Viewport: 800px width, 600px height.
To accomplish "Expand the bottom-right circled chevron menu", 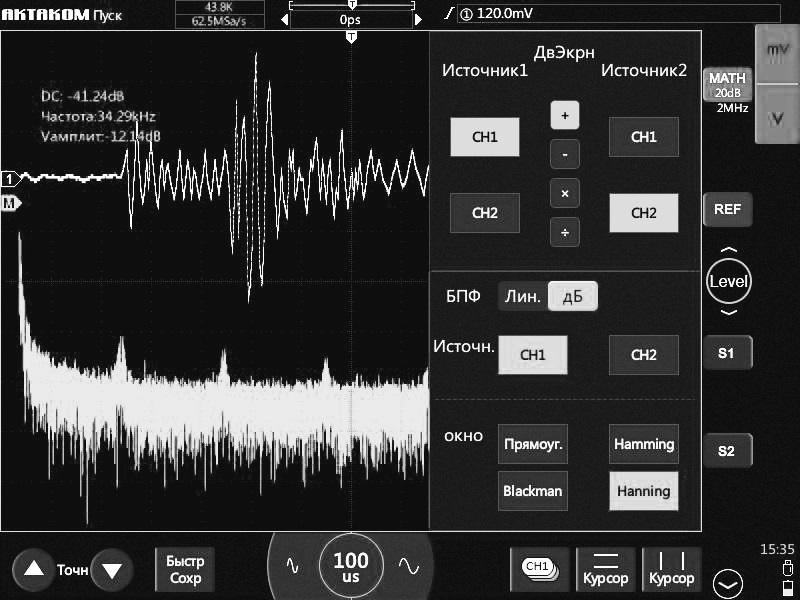I will click(728, 582).
